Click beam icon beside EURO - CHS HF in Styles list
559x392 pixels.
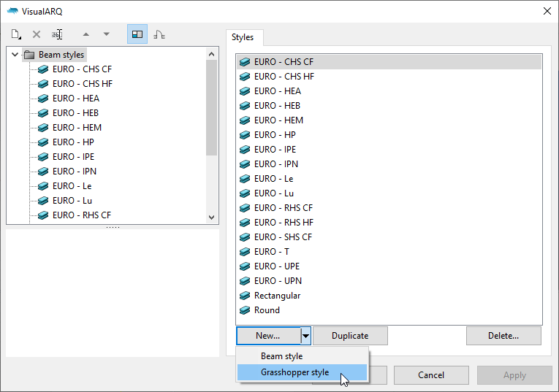coord(245,77)
